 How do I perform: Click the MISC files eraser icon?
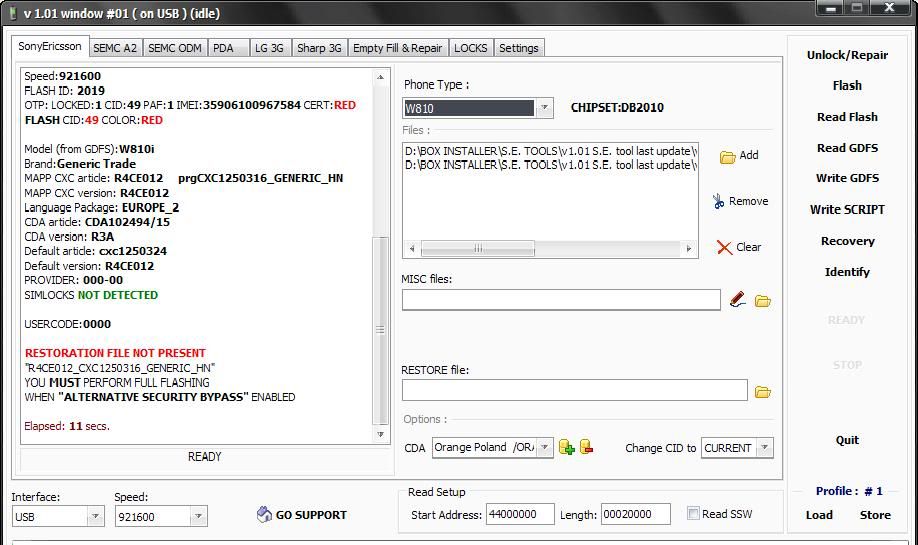(x=738, y=300)
